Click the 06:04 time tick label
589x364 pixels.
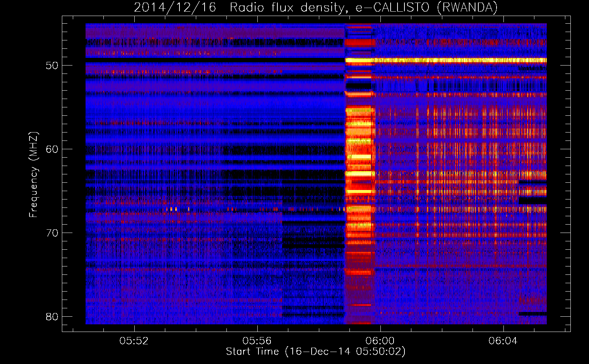tap(503, 341)
